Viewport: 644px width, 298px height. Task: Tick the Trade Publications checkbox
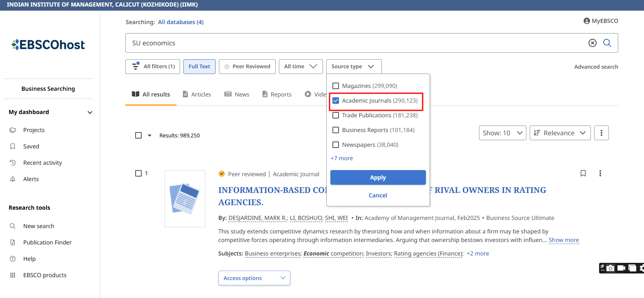(336, 115)
